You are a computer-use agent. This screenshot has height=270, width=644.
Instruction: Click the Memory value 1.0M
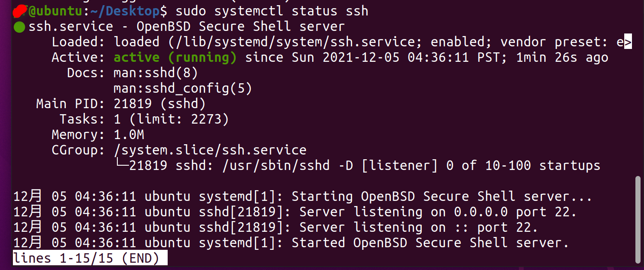point(129,135)
